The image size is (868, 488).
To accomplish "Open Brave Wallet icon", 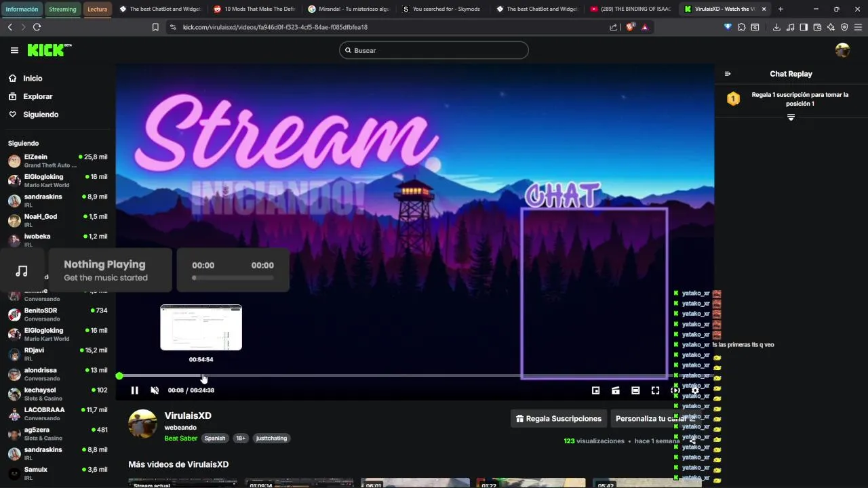I will click(817, 27).
